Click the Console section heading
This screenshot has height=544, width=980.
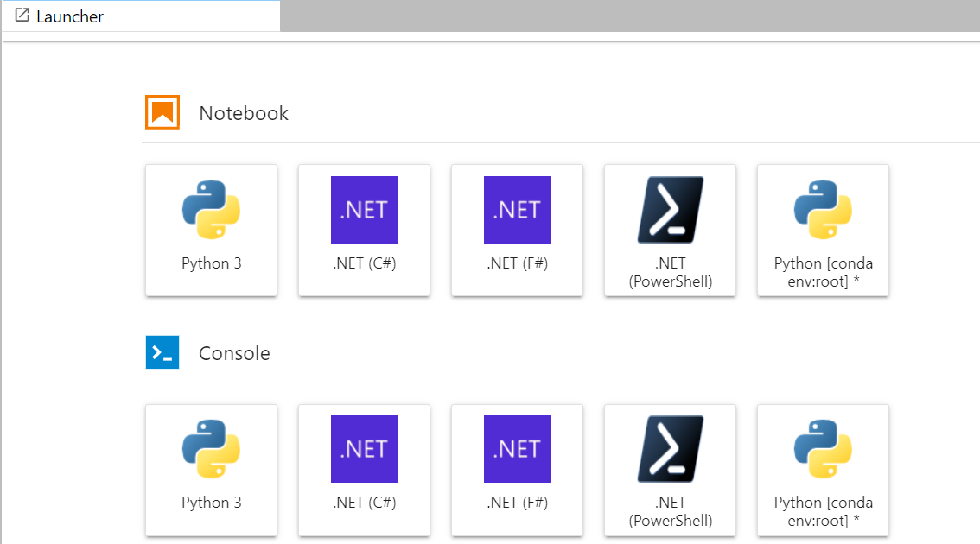click(234, 352)
